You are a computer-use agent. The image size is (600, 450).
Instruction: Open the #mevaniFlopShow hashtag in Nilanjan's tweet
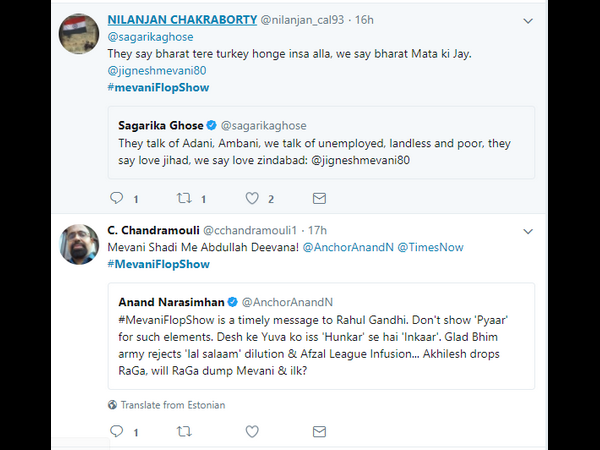click(x=158, y=89)
